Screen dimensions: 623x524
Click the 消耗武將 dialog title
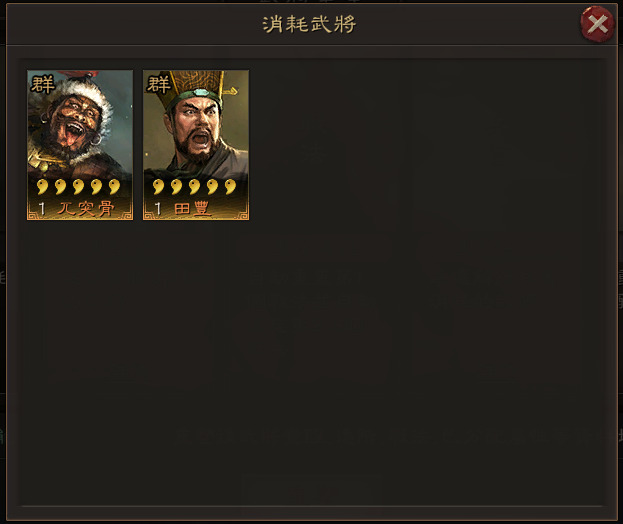pyautogui.click(x=309, y=25)
